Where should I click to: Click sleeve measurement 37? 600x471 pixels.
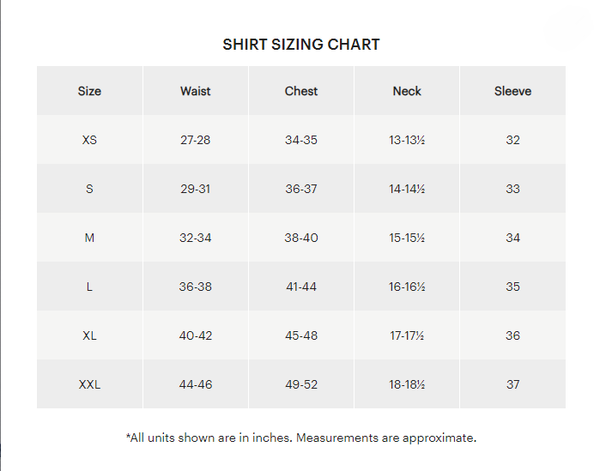coord(513,385)
